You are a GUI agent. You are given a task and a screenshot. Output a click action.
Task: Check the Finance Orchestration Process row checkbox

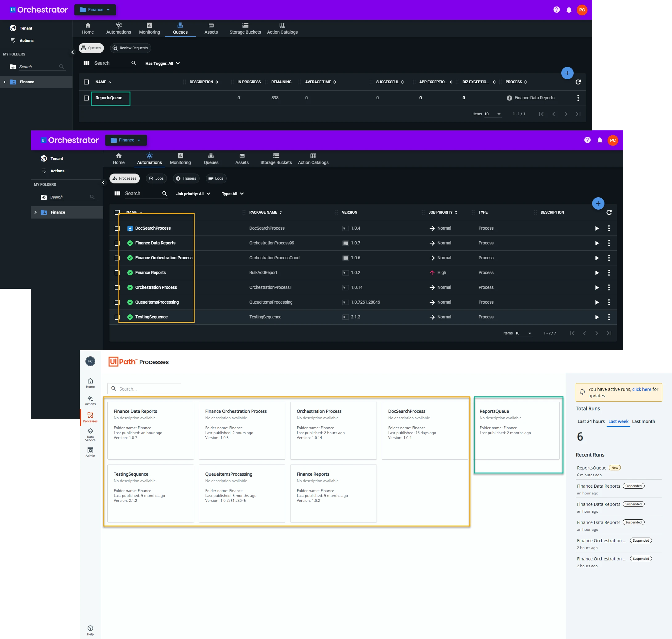[117, 258]
